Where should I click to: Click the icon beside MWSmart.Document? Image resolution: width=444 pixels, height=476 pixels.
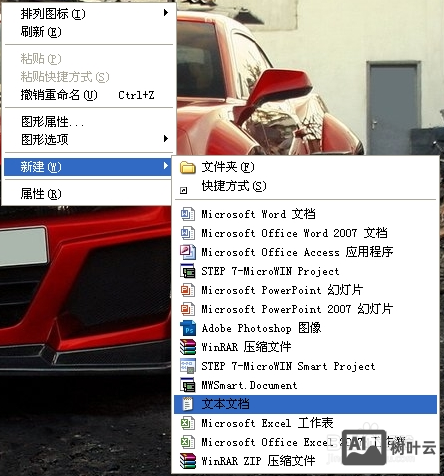pos(188,385)
